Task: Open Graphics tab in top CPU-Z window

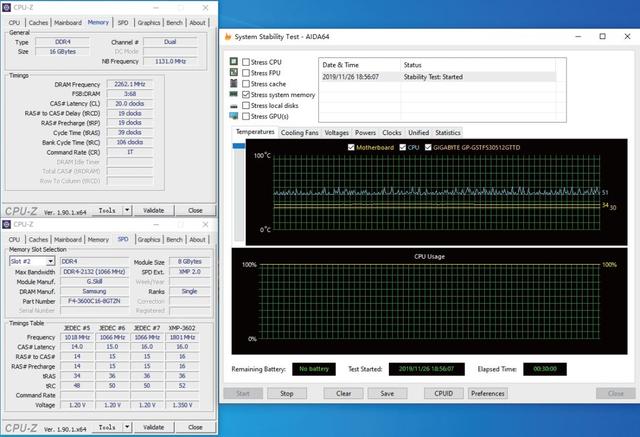Action: [149, 23]
